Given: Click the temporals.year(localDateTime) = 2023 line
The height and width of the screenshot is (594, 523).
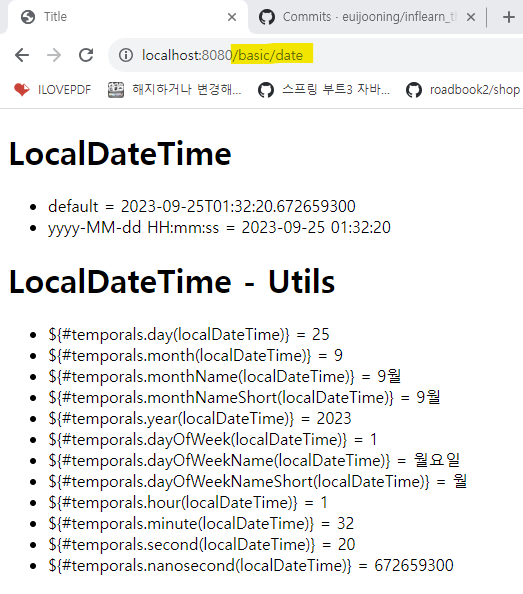Looking at the screenshot, I should tap(200, 419).
